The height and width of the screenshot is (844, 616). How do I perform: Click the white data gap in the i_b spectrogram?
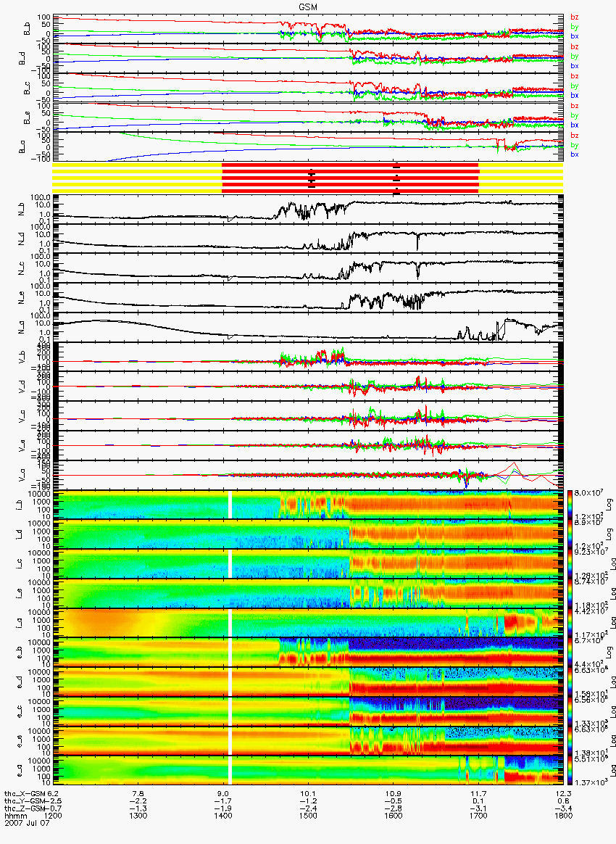pos(230,505)
